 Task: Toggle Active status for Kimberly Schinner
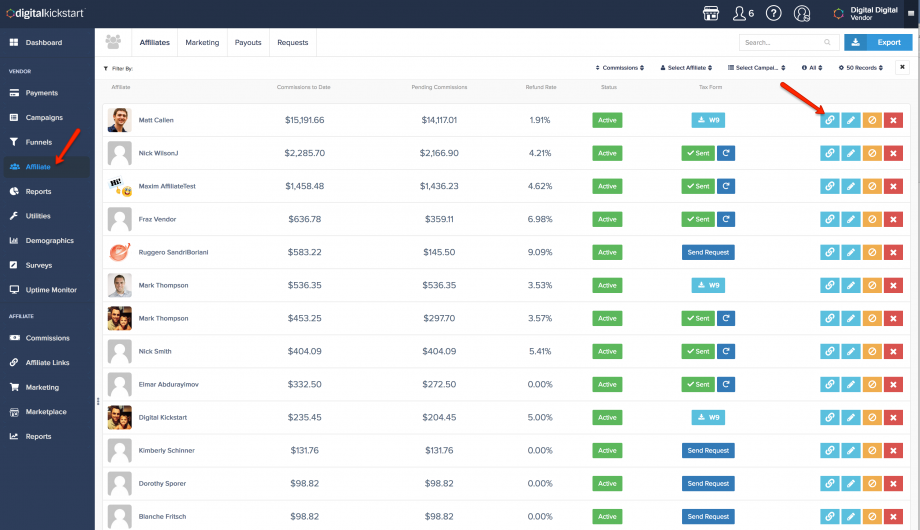click(607, 450)
